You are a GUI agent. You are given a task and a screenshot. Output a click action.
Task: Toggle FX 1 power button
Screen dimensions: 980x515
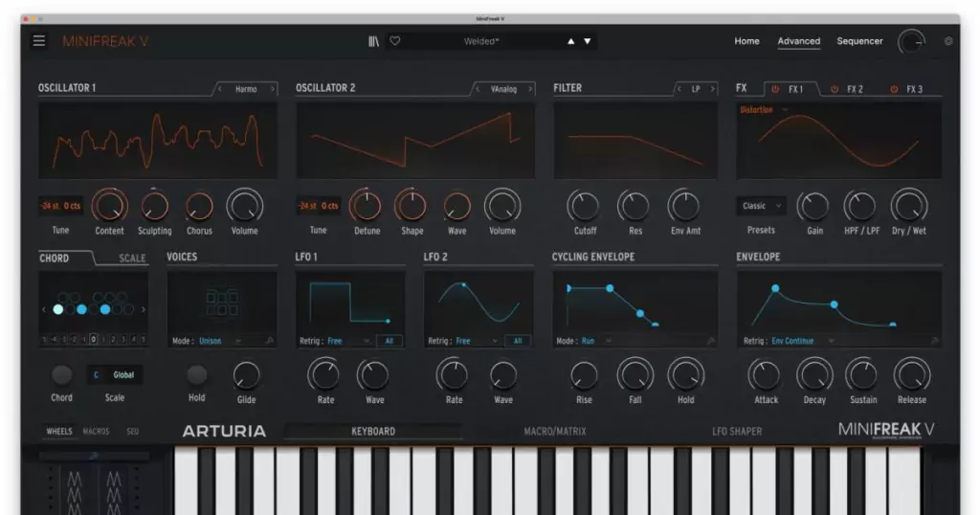tap(775, 89)
